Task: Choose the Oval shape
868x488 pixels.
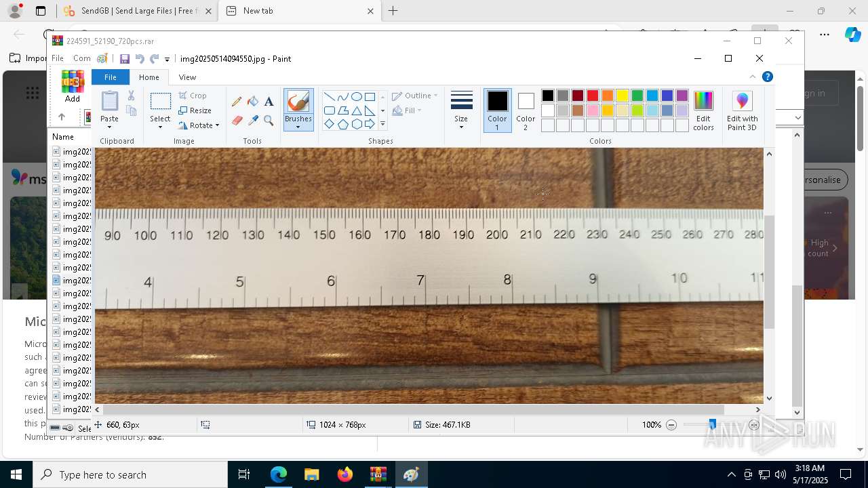Action: tap(356, 97)
